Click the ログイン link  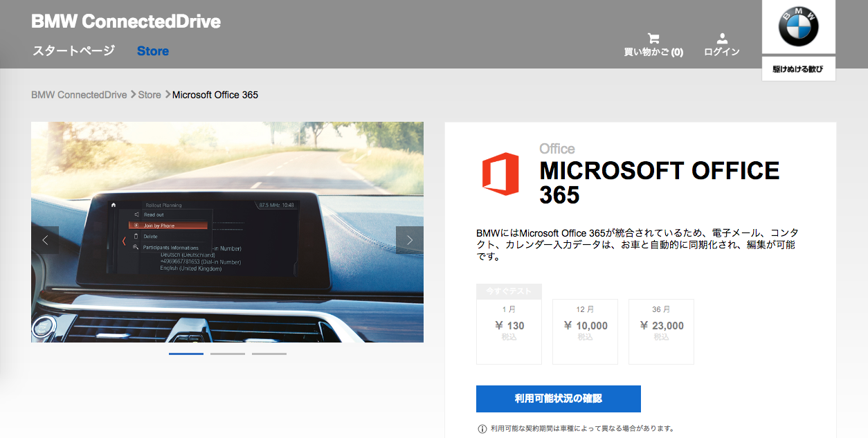pyautogui.click(x=722, y=52)
